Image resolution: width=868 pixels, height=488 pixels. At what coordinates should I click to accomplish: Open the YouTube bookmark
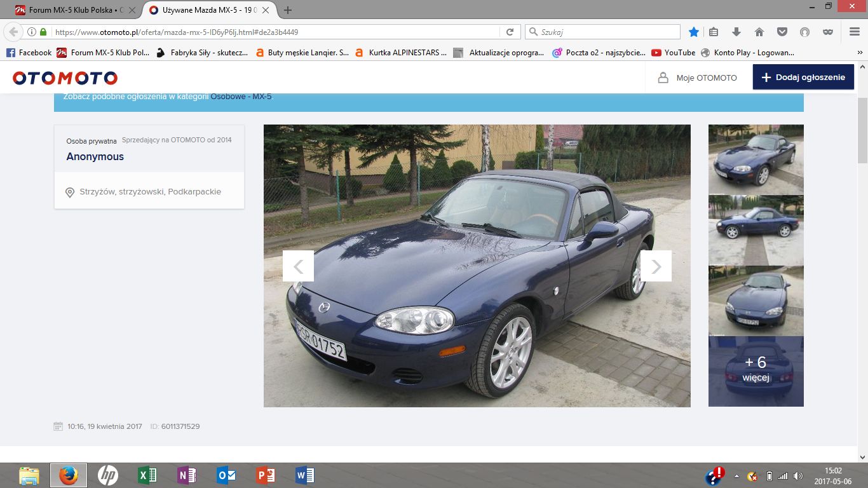pos(673,53)
